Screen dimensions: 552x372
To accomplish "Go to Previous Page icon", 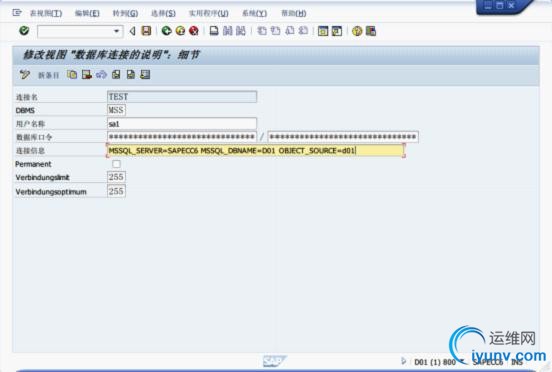I will pos(276,31).
